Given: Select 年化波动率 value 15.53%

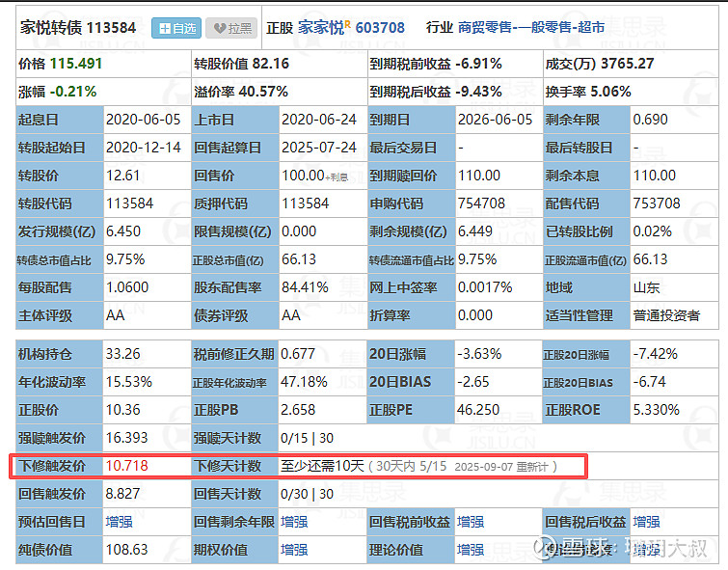Looking at the screenshot, I should (128, 381).
